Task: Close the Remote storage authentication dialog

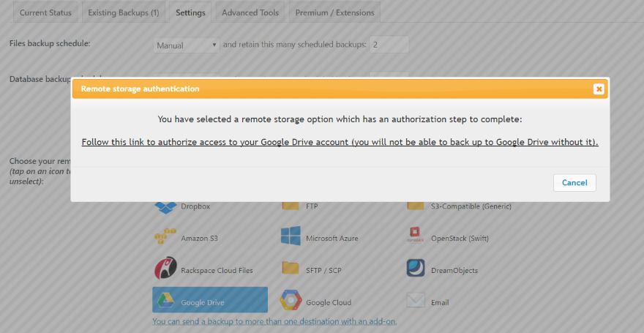Action: tap(599, 89)
